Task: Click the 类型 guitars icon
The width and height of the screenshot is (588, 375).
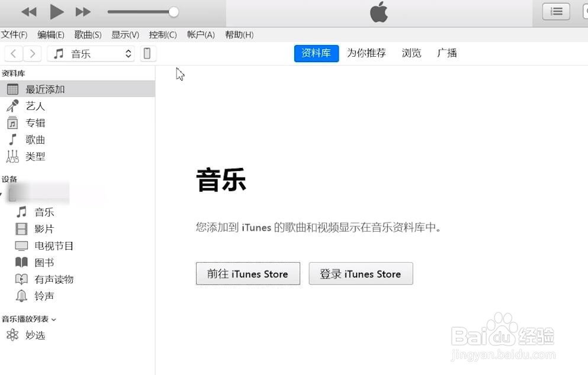Action: pyautogui.click(x=12, y=156)
